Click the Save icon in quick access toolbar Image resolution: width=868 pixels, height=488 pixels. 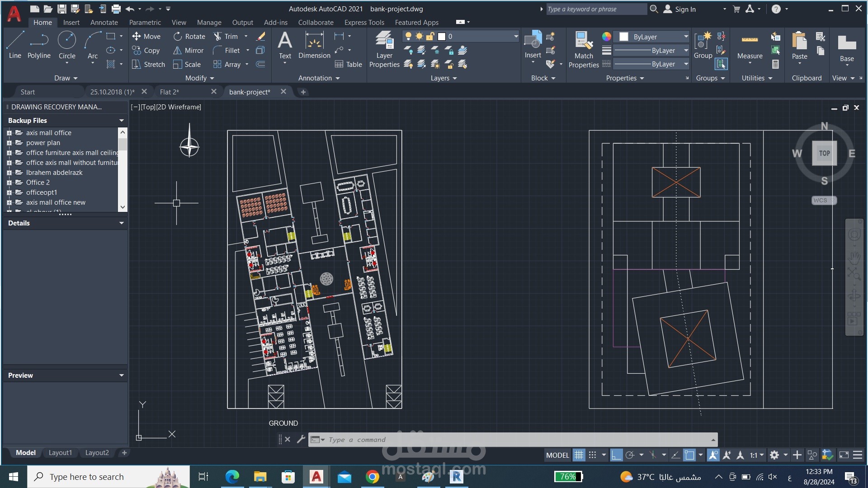[x=62, y=9]
